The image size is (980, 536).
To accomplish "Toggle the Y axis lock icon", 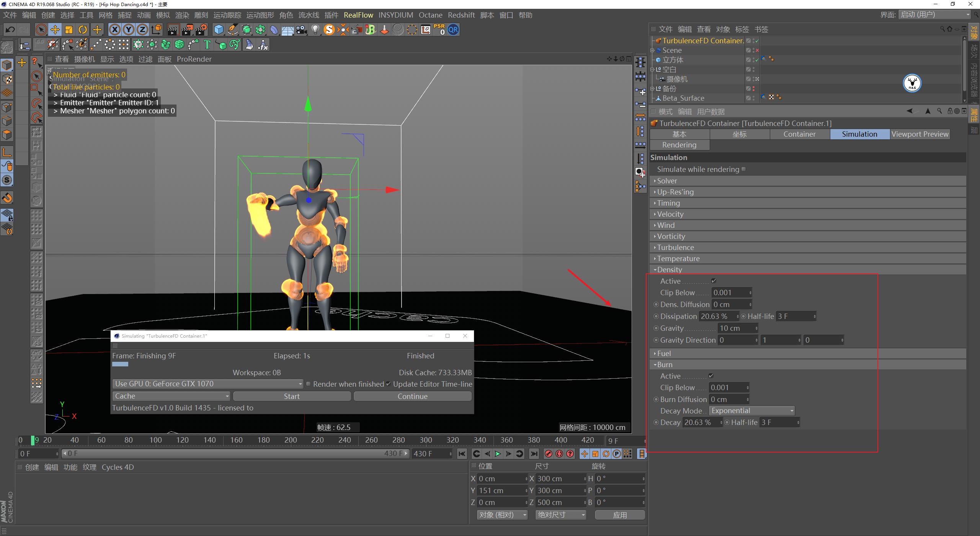I will [x=129, y=29].
